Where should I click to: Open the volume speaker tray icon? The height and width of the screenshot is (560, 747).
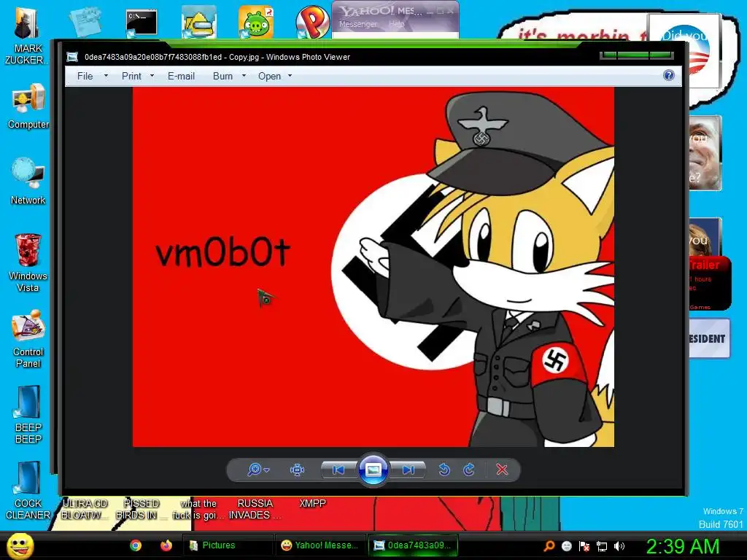click(x=619, y=546)
